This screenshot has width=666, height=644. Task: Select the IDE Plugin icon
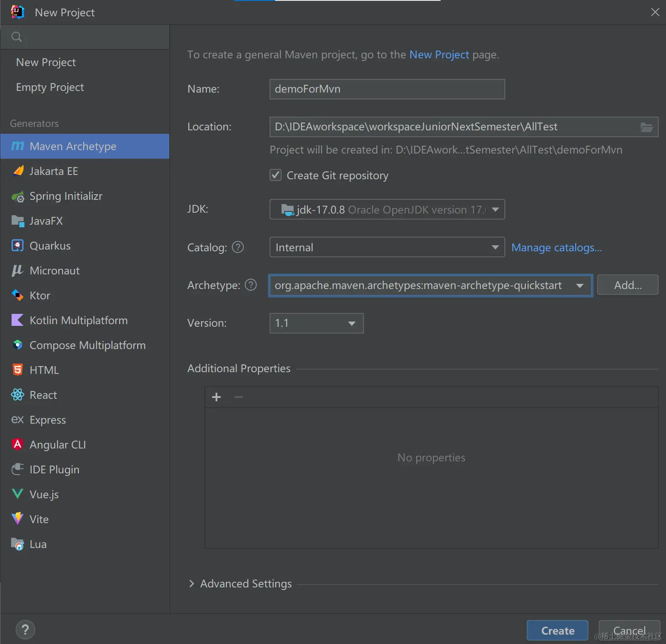pyautogui.click(x=18, y=469)
